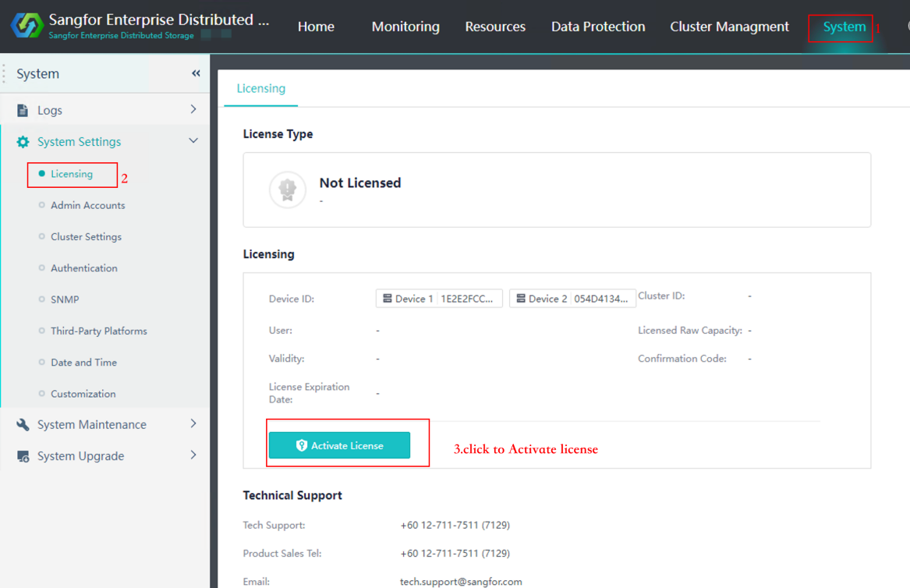Click the Not Licensed badge icon

(x=287, y=190)
